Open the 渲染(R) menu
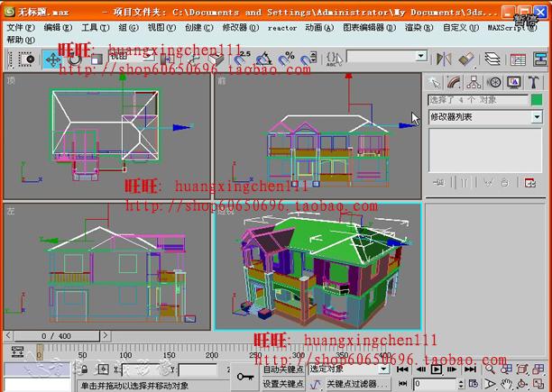Viewport: 552px width, 392px height. tap(419, 27)
